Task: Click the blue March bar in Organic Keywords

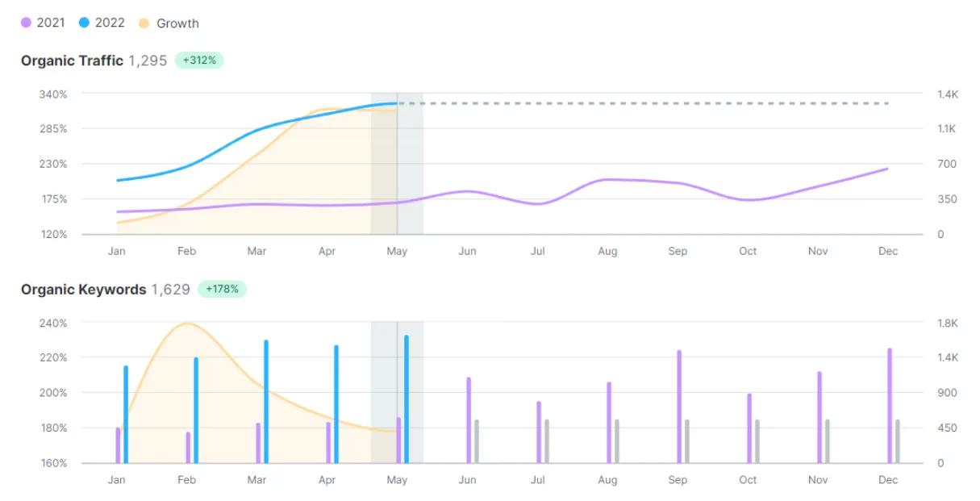Action: point(266,402)
